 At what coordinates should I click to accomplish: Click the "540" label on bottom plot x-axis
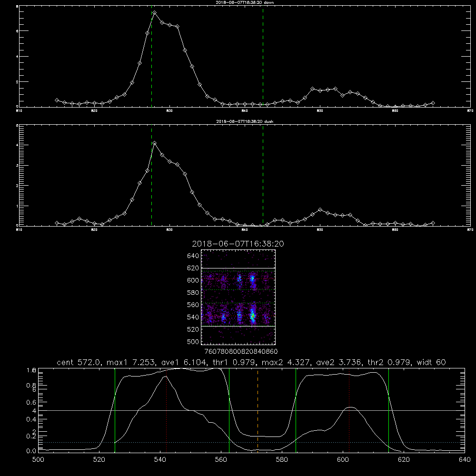click(160, 460)
